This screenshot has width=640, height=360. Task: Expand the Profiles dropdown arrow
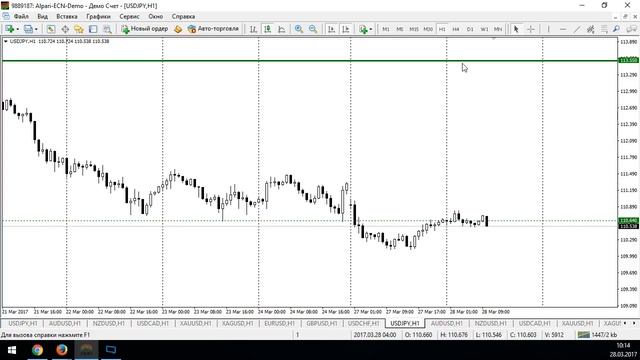point(36,29)
